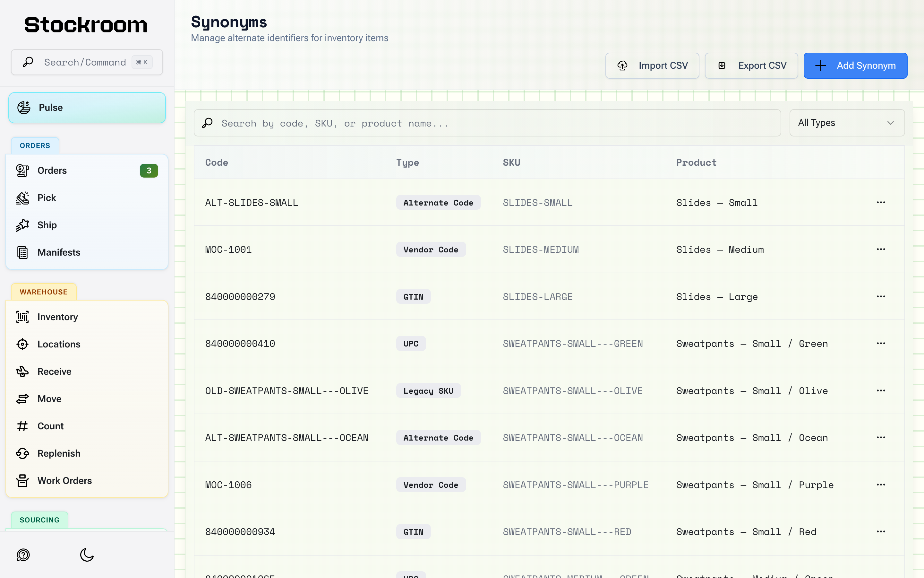The image size is (924, 578).
Task: Click the Stockroom logo
Action: (x=86, y=25)
